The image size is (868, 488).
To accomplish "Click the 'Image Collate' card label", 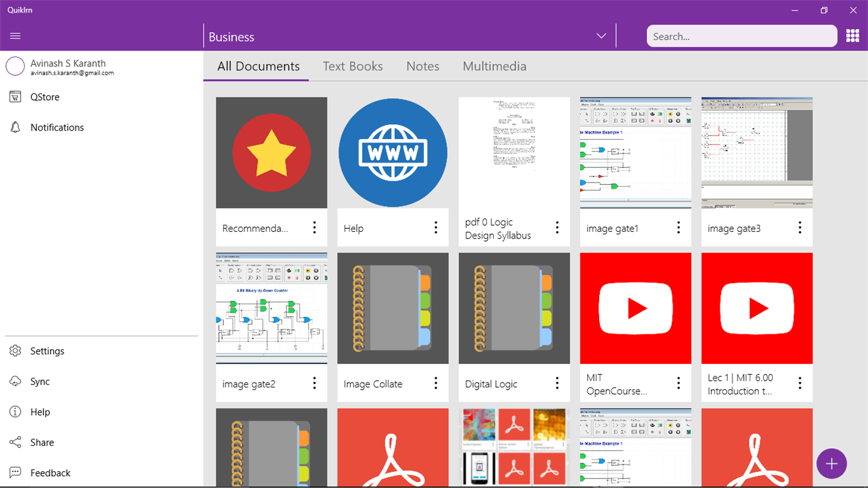I will pos(373,384).
